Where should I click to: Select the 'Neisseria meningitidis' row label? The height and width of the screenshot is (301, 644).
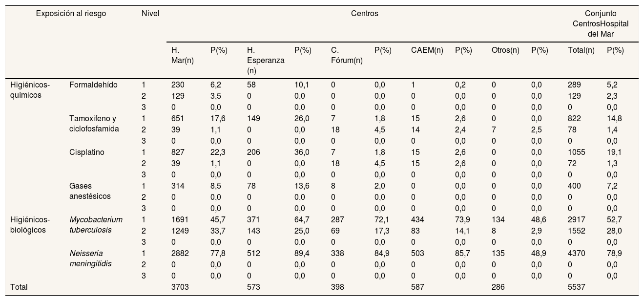point(91,258)
